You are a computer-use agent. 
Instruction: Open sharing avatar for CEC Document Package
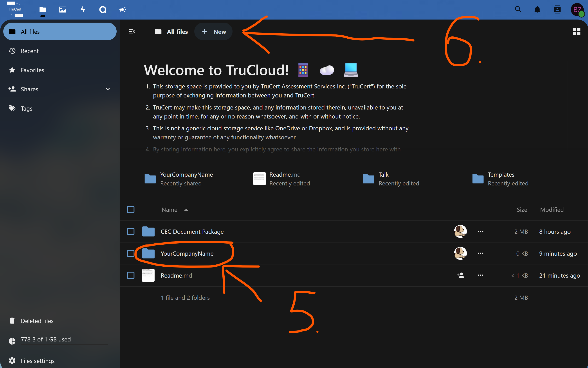pyautogui.click(x=460, y=231)
